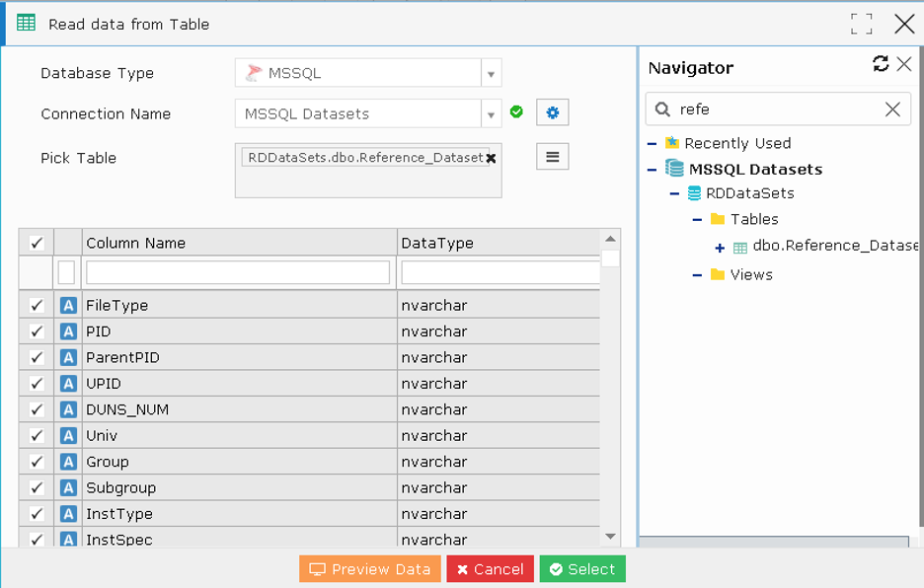The width and height of the screenshot is (924, 588).
Task: Collapse the MSSQL Datasets tree node
Action: coord(652,170)
